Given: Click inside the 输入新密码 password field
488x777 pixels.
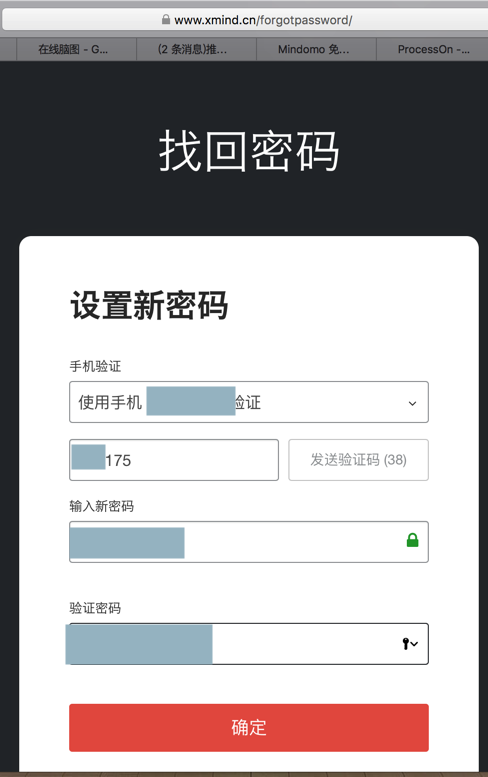Looking at the screenshot, I should (249, 542).
